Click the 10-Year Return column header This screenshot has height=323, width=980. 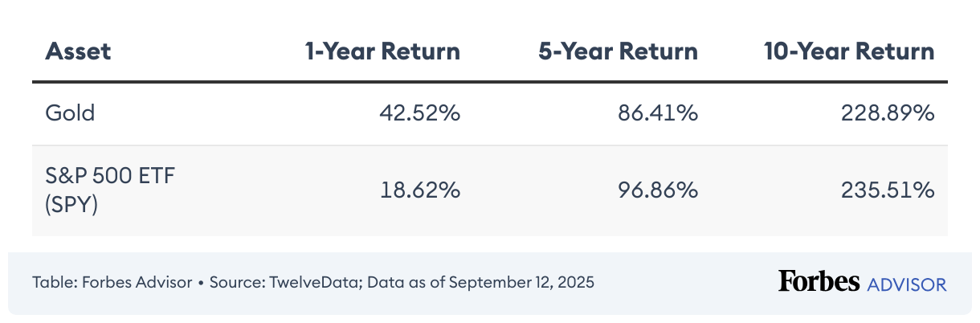coord(850,52)
